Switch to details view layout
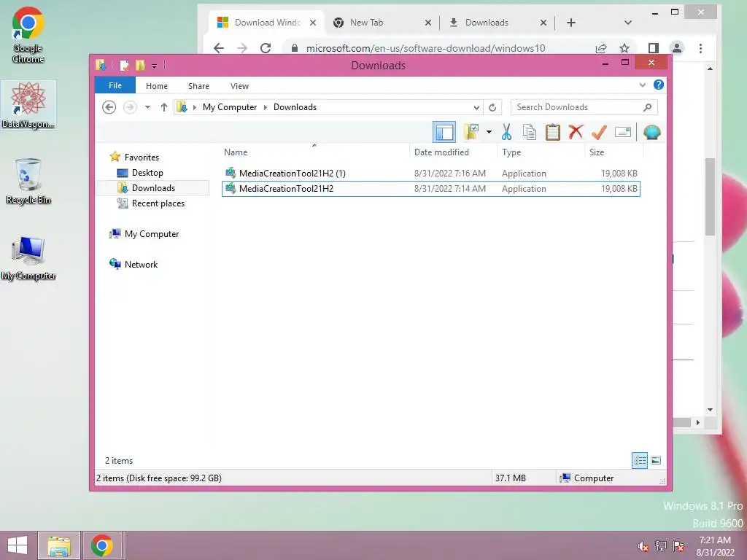This screenshot has width=747, height=560. pos(640,461)
